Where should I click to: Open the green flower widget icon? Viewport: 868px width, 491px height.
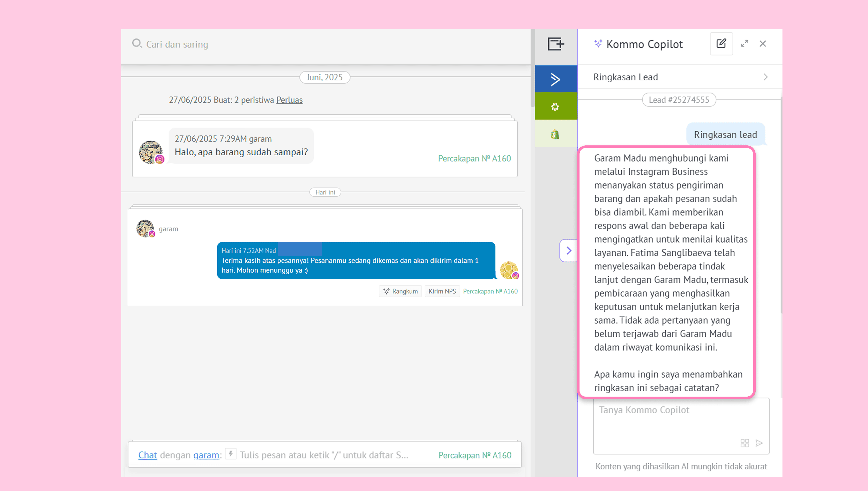point(556,106)
